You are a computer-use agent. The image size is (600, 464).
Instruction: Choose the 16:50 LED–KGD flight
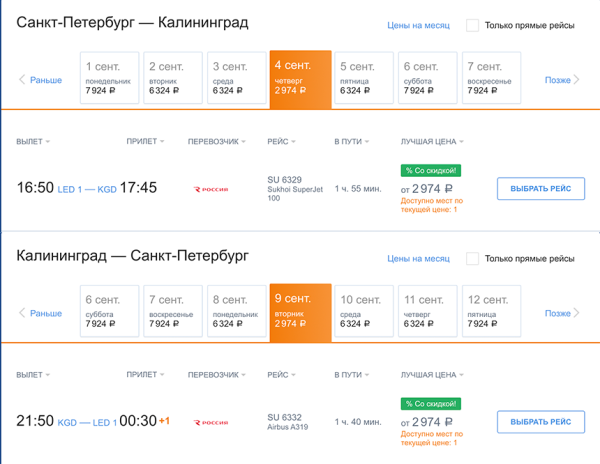540,188
